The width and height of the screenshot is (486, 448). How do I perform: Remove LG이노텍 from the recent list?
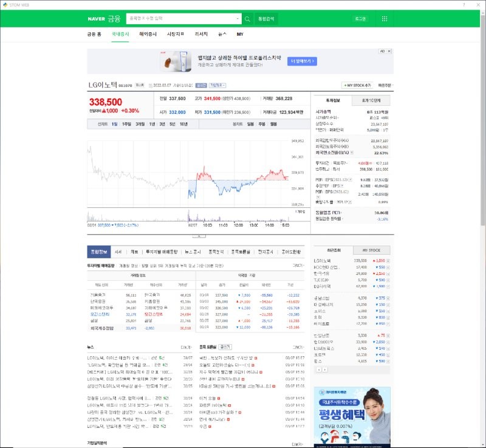click(388, 260)
